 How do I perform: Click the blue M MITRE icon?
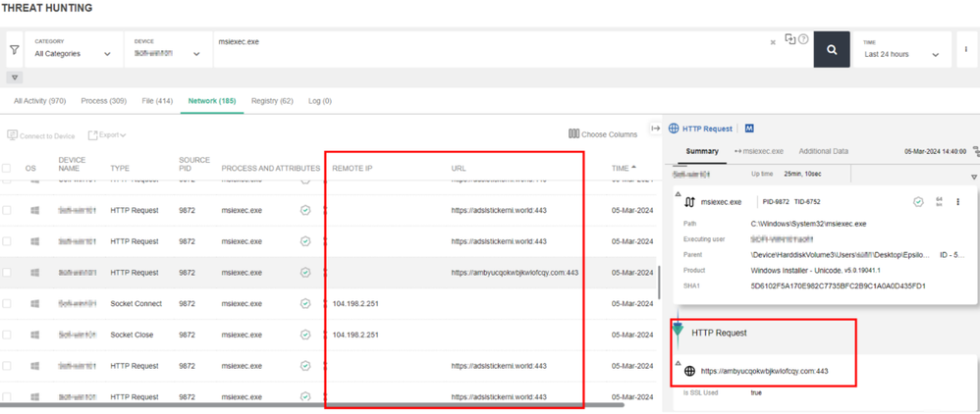tap(749, 128)
